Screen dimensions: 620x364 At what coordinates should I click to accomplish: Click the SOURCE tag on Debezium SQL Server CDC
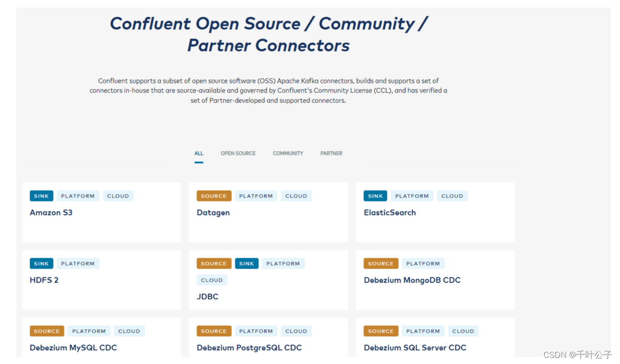pyautogui.click(x=381, y=331)
